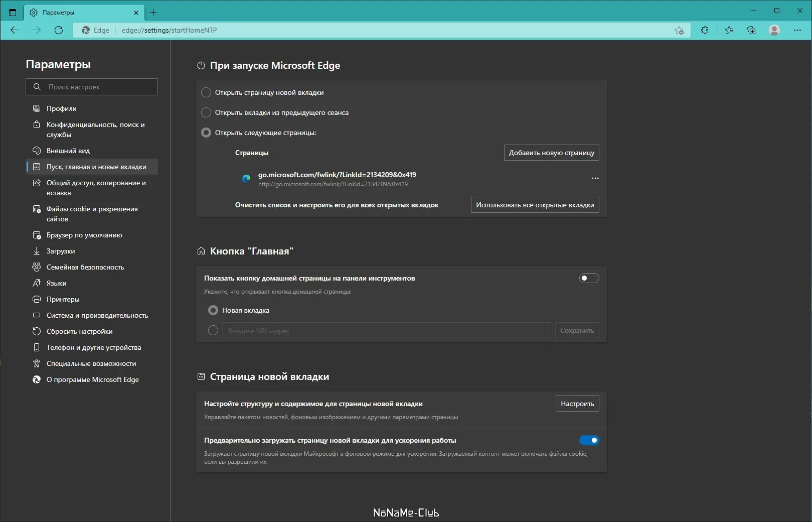This screenshot has height=522, width=812.
Task: Open Принтеры settings section
Action: tap(92, 299)
